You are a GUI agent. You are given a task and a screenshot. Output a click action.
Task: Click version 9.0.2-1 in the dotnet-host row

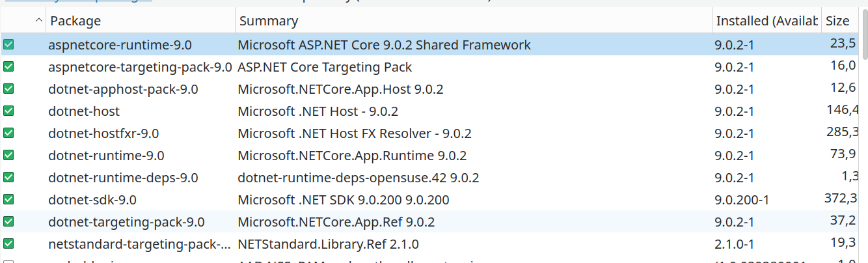734,111
